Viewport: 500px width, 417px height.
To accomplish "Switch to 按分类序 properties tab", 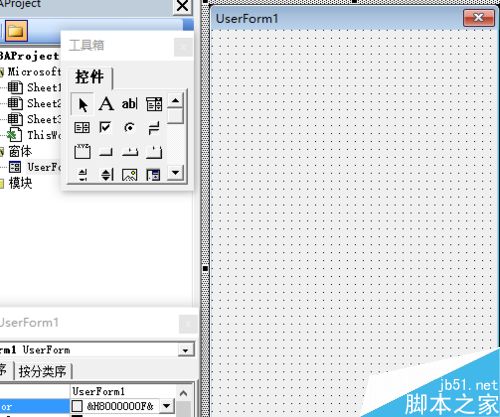I will pos(42,371).
